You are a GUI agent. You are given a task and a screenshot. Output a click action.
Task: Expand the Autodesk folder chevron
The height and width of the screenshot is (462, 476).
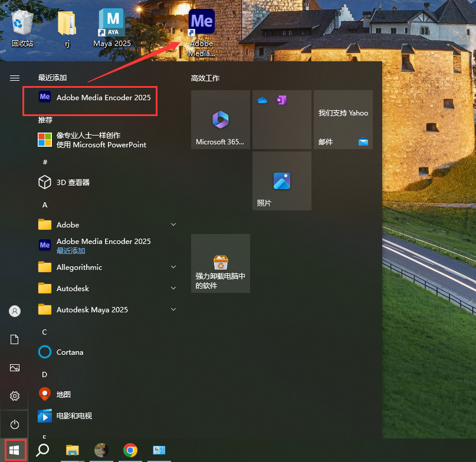point(173,288)
